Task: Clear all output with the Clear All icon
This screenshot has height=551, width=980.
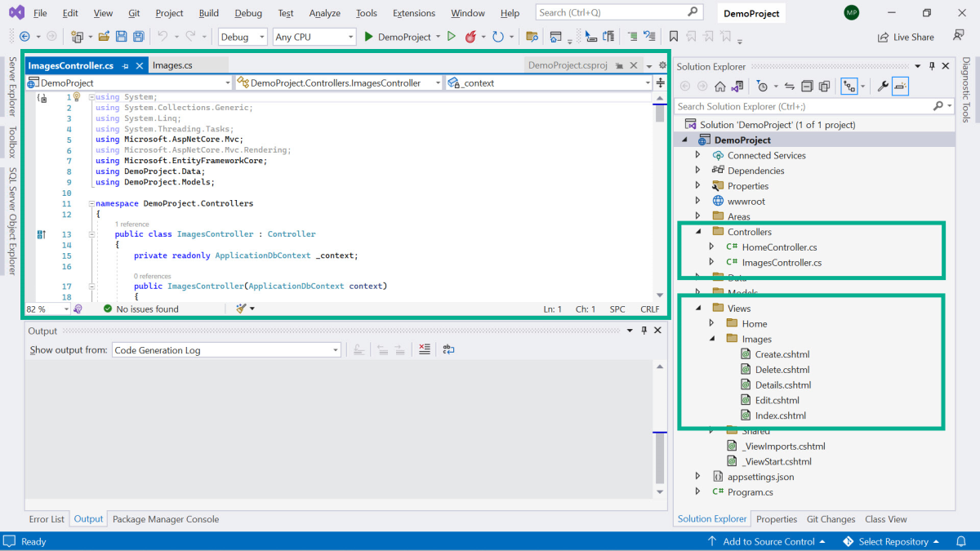Action: 424,349
